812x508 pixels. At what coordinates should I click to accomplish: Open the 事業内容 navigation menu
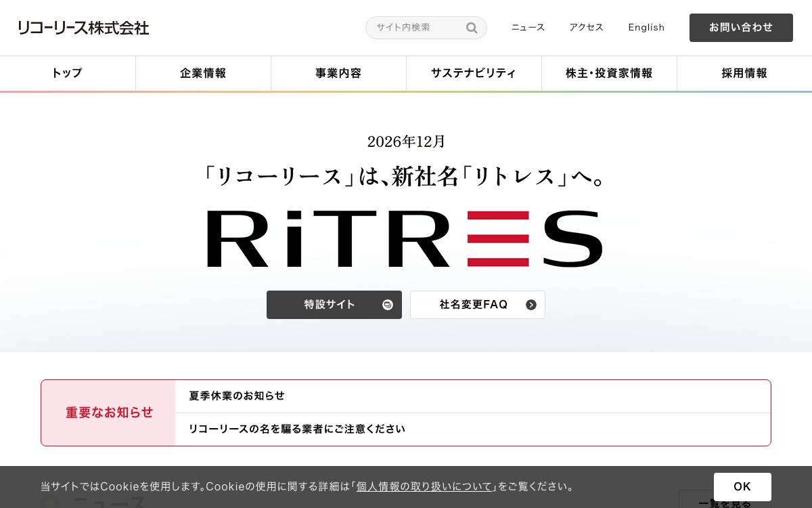point(338,73)
